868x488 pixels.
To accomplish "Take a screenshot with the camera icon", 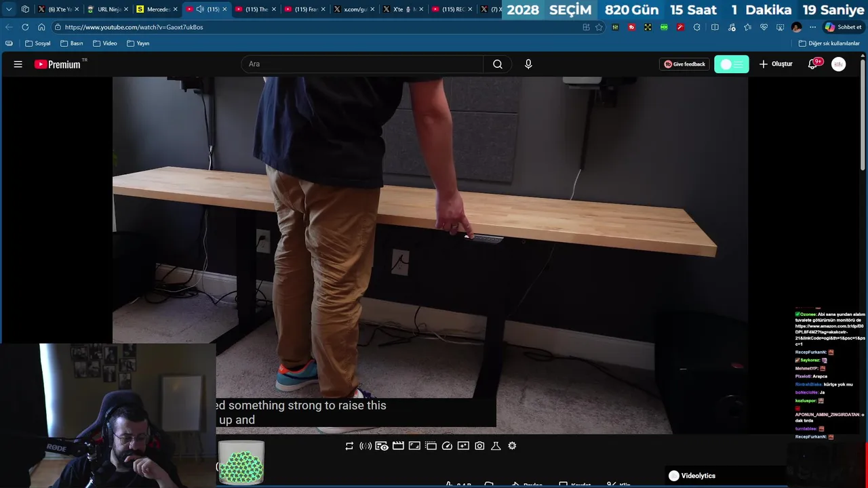I will point(479,446).
